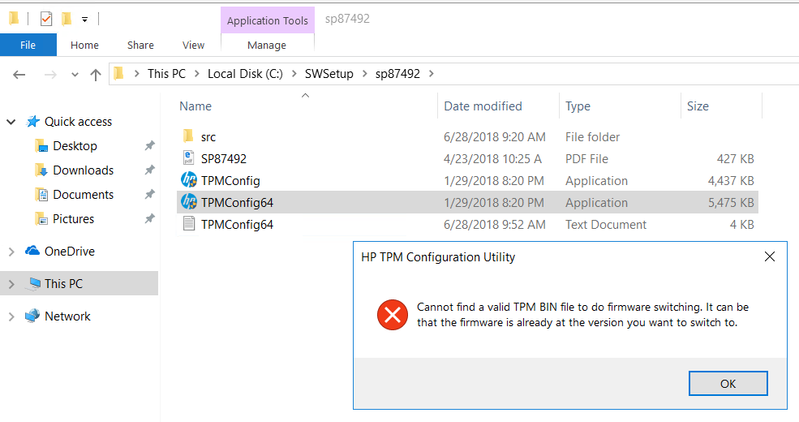This screenshot has width=799, height=422.
Task: Open the Manage ribbon tab
Action: [x=267, y=45]
